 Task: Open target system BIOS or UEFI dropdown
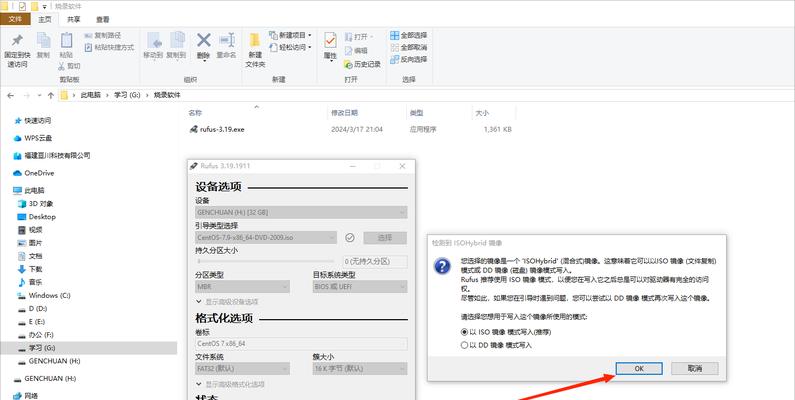[x=360, y=287]
